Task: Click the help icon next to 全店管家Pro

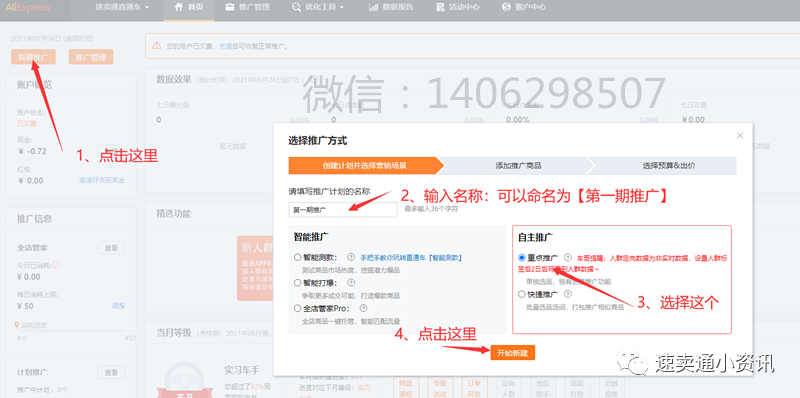Action: point(363,308)
